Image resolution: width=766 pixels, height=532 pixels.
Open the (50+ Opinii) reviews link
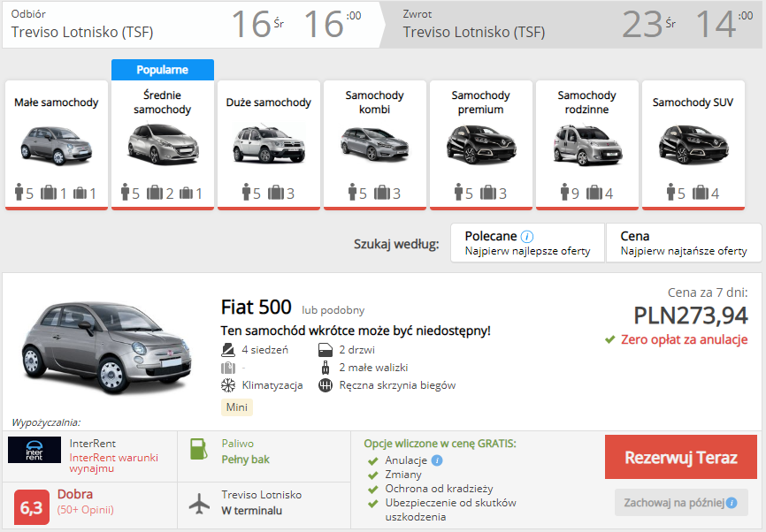pyautogui.click(x=86, y=510)
